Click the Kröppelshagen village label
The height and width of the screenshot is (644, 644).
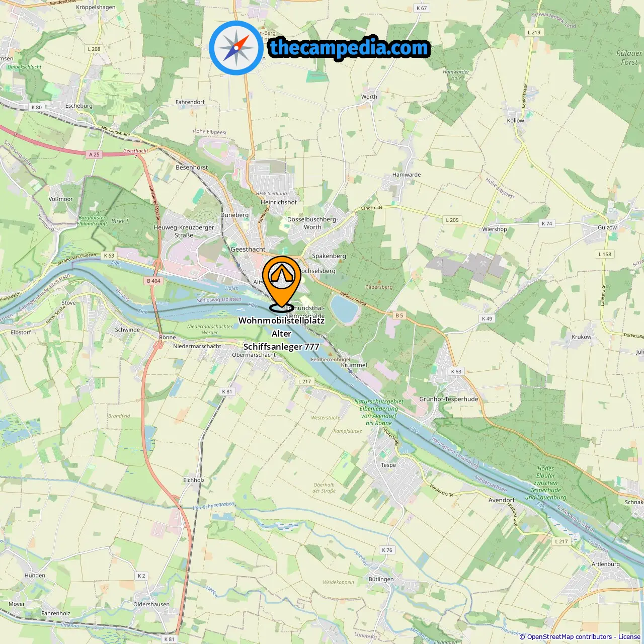coord(96,8)
